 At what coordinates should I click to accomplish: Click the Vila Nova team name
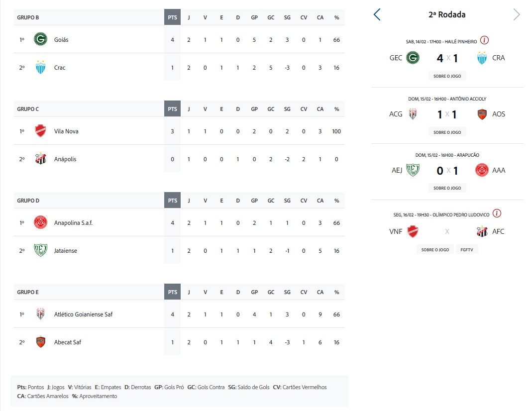(66, 131)
